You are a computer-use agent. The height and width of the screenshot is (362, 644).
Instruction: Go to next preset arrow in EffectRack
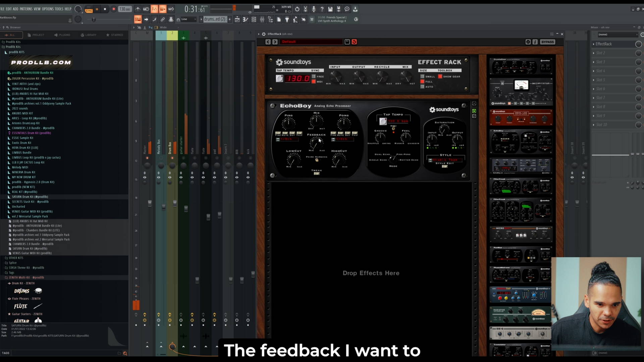pos(275,42)
